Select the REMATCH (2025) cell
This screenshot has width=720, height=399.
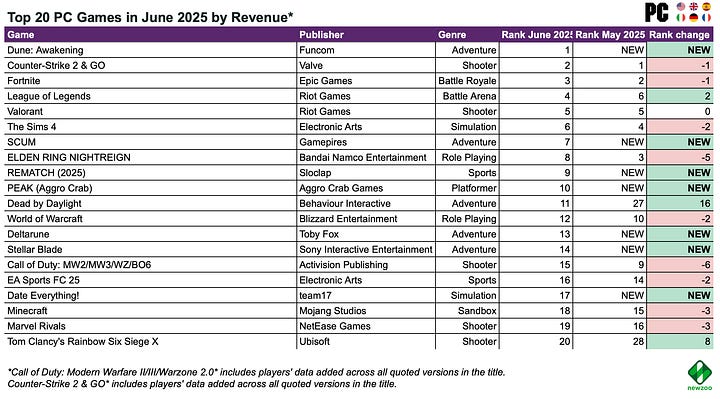[x=151, y=173]
